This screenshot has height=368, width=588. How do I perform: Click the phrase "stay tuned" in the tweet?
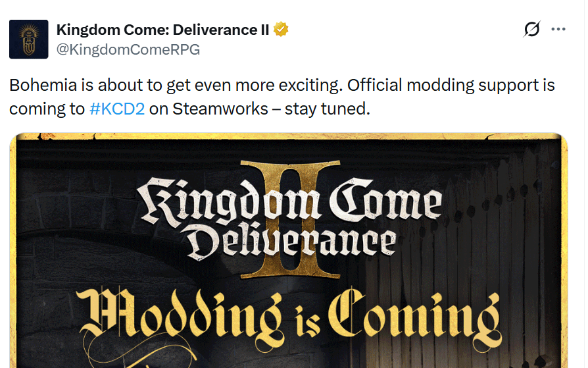point(335,109)
